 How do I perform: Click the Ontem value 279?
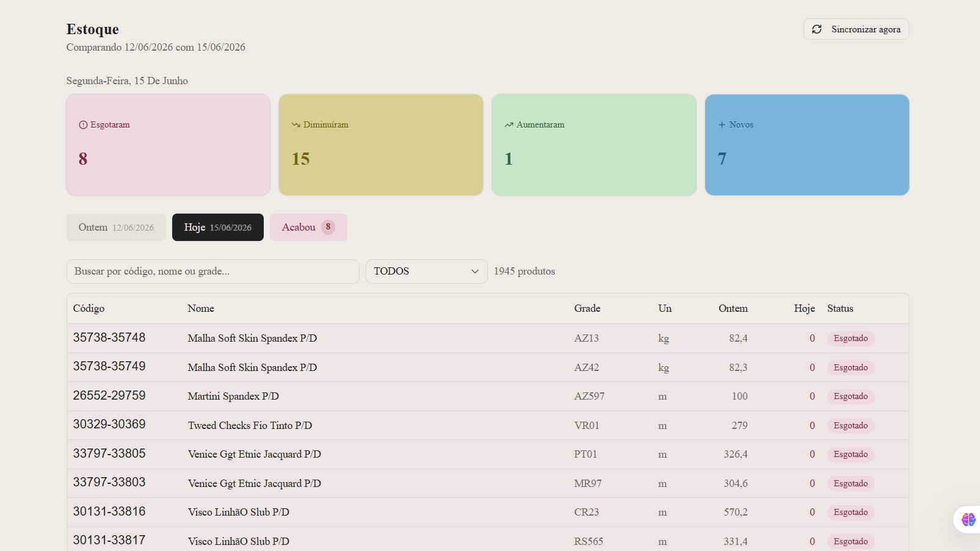click(739, 425)
